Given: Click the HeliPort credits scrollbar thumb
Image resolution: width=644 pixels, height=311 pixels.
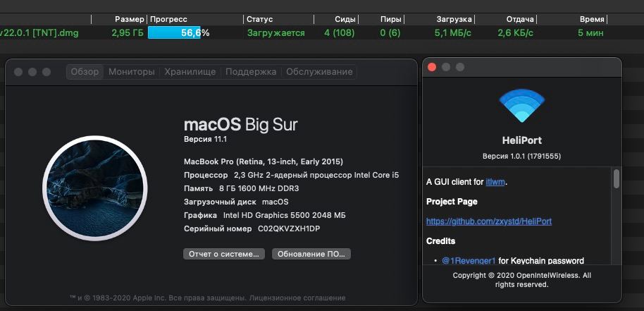Looking at the screenshot, I should coord(616,178).
